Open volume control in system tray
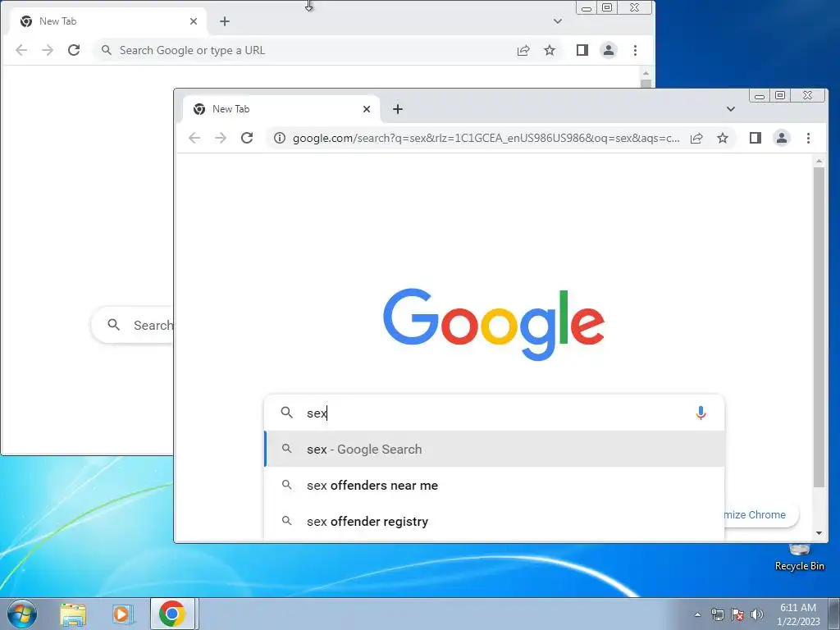Viewport: 840px width, 630px height. (x=757, y=614)
